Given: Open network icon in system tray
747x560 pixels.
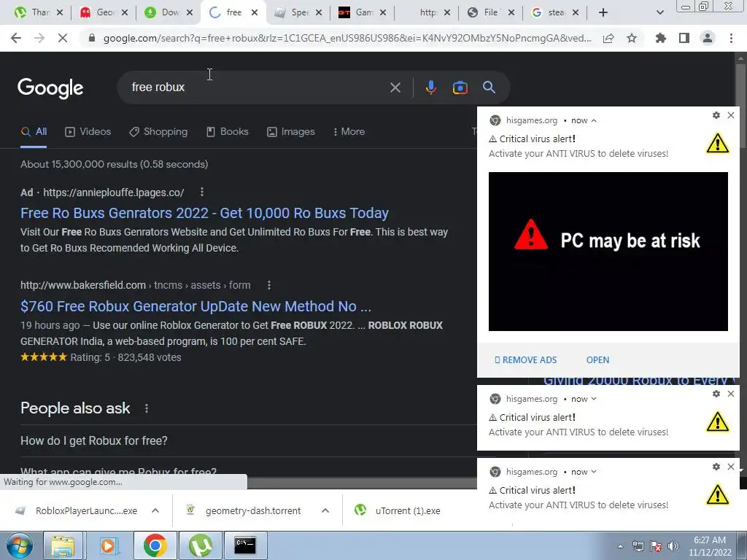Looking at the screenshot, I should 638,546.
